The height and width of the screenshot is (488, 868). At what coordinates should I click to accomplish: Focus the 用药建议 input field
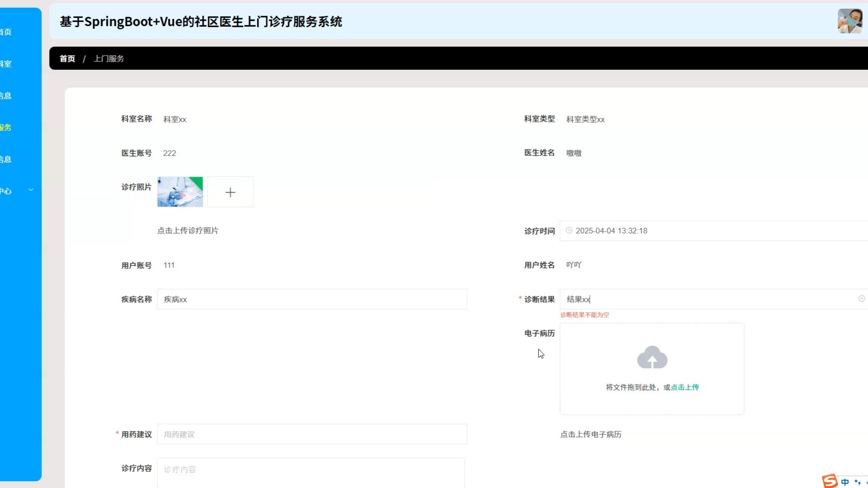[312, 434]
